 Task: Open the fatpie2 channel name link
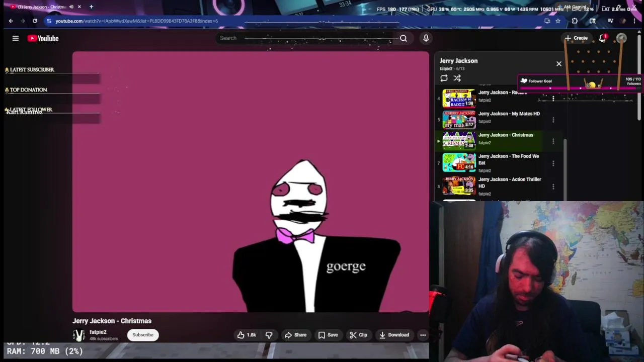98,332
